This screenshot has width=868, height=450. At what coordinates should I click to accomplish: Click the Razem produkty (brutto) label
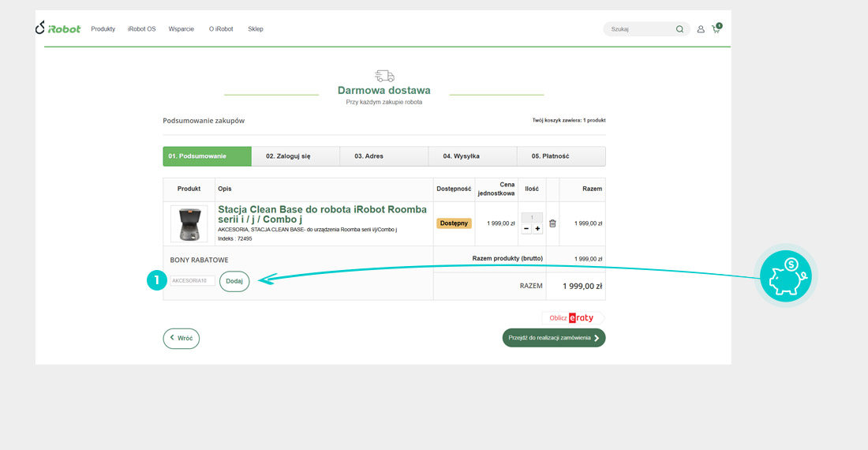click(507, 258)
